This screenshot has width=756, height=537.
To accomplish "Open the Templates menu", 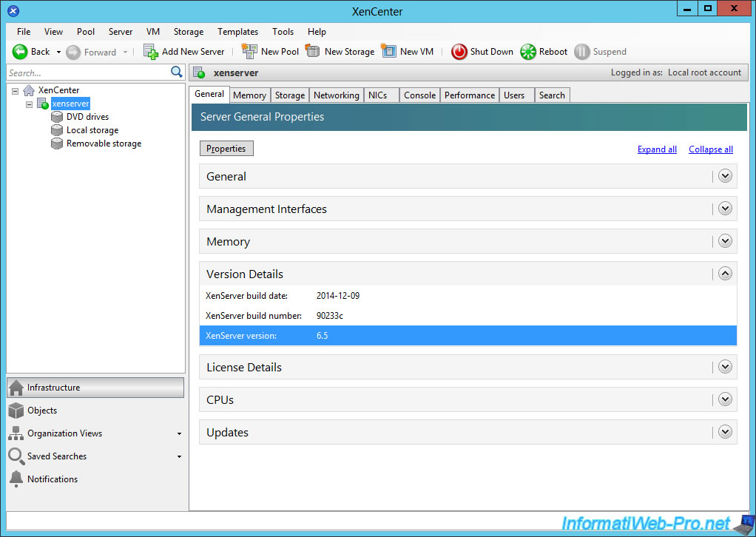I will click(x=237, y=32).
